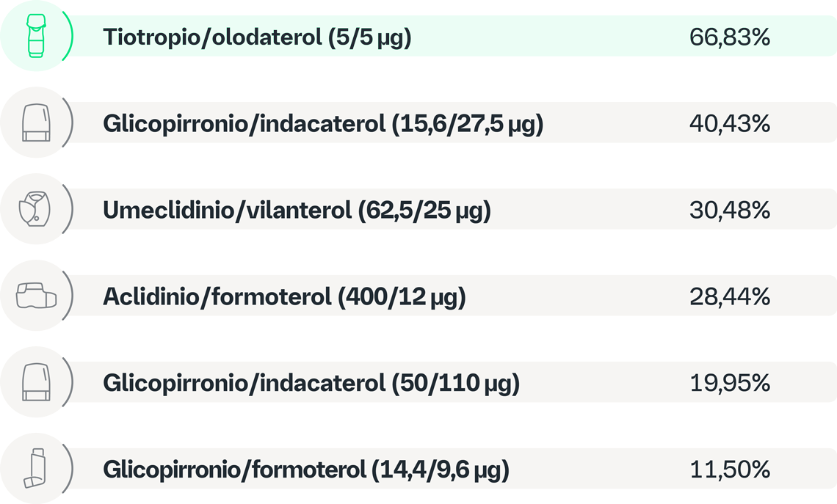Select the 40,43% percentage
This screenshot has width=837, height=504.
pos(729,124)
